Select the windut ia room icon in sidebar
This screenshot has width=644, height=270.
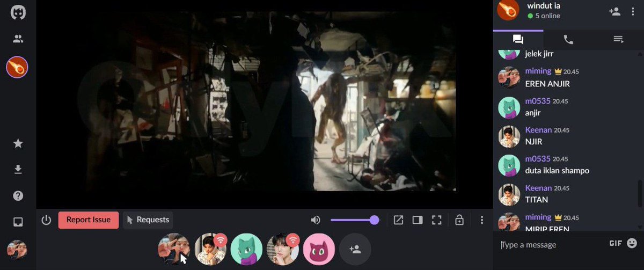17,67
